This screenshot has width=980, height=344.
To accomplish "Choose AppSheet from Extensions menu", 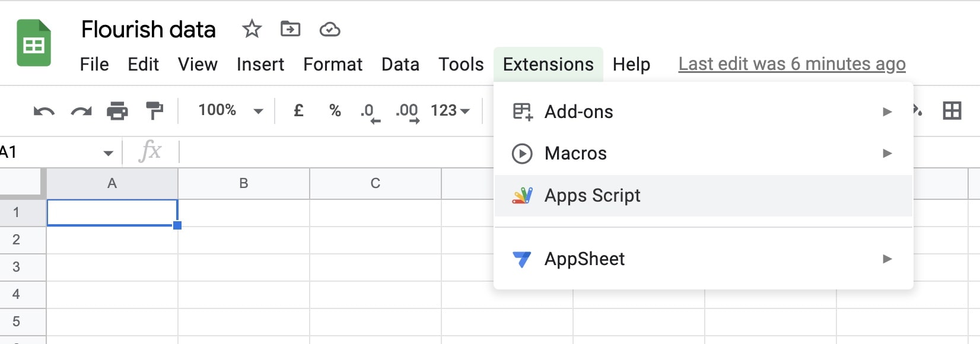I will 703,259.
